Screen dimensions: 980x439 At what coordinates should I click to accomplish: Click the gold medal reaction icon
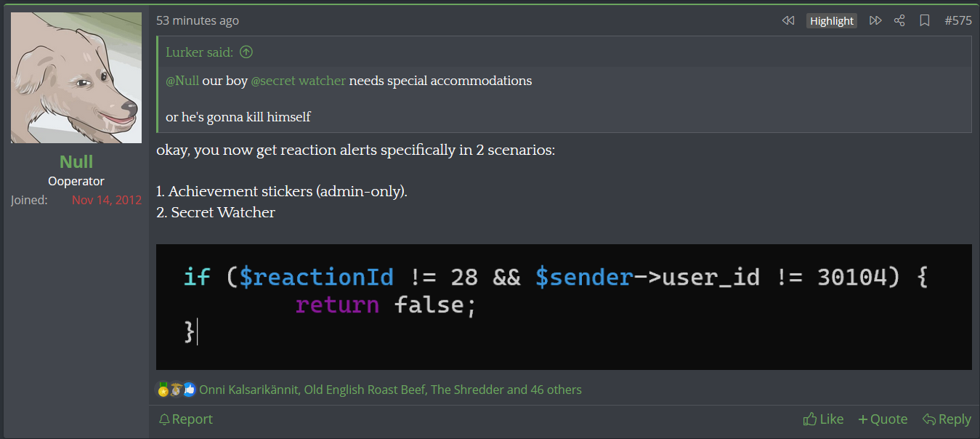163,390
